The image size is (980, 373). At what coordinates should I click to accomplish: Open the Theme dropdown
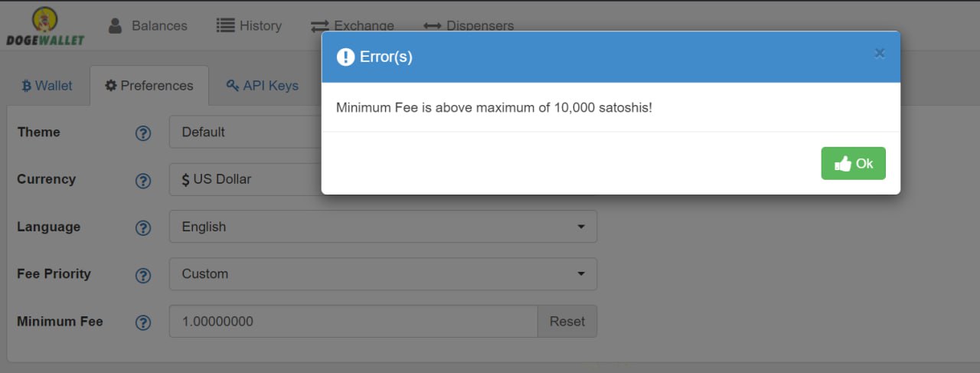click(x=245, y=133)
